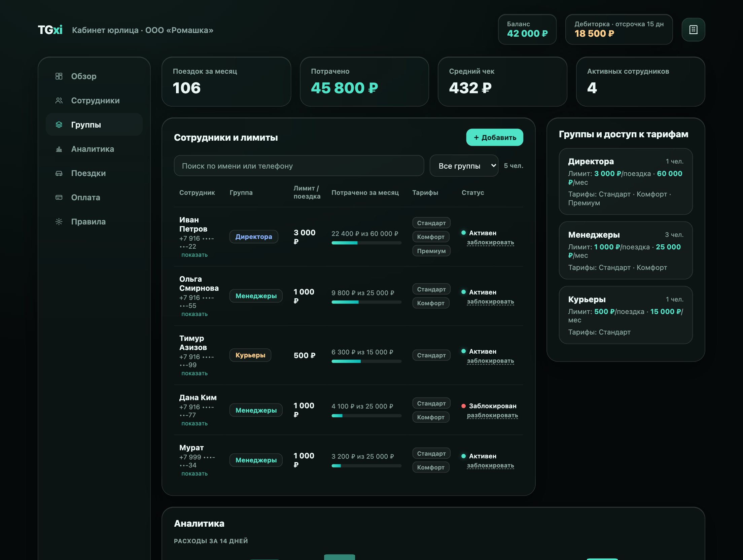Go to the Сотрудники section
This screenshot has height=560, width=743.
tap(94, 101)
